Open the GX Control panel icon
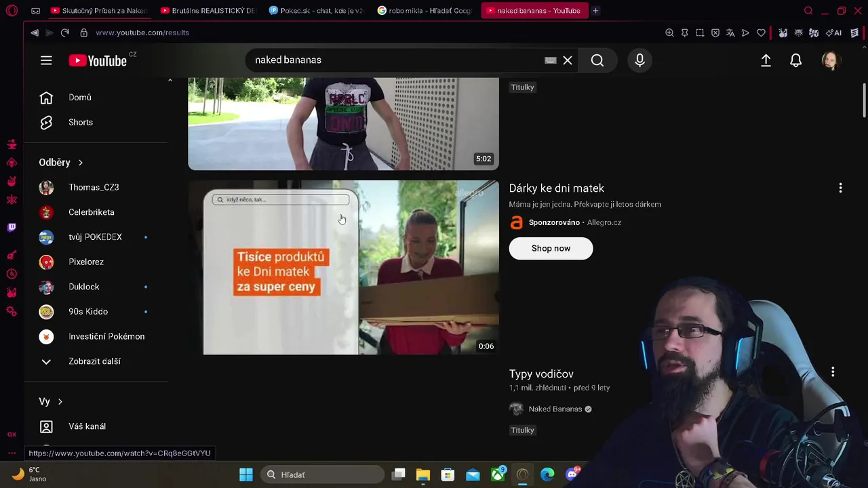The image size is (868, 488). (x=12, y=434)
